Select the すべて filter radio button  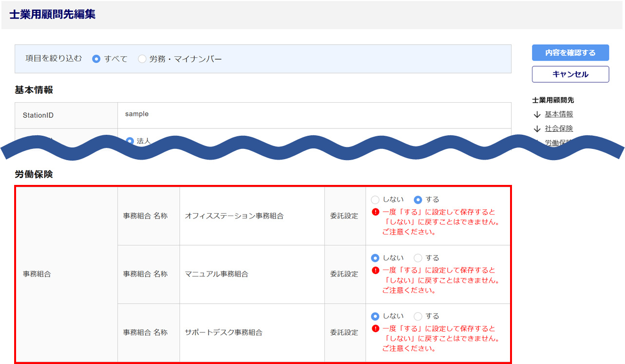click(96, 59)
